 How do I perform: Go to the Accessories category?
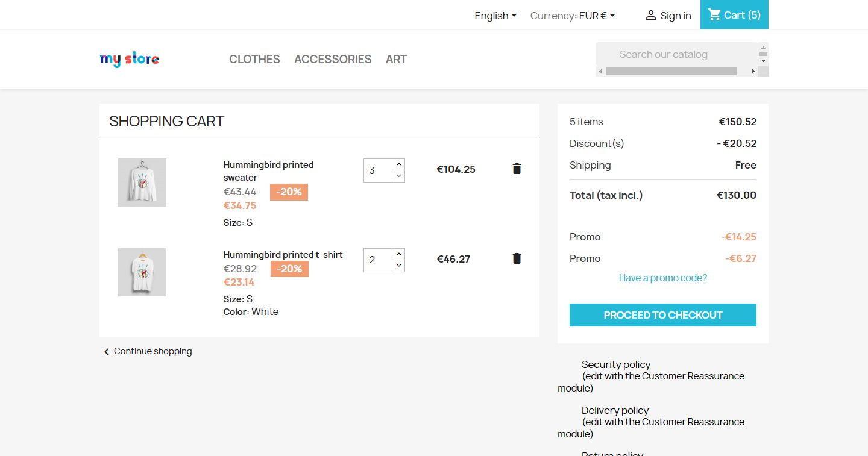pyautogui.click(x=333, y=59)
